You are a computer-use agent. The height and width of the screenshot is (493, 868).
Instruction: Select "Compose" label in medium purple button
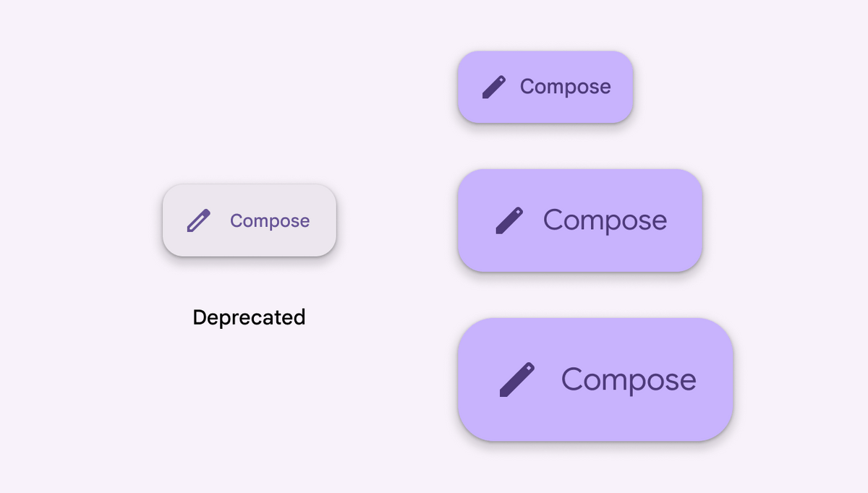pyautogui.click(x=605, y=220)
